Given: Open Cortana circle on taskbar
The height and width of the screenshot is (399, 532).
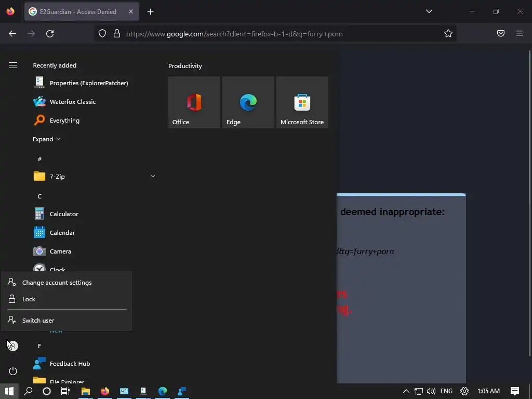Looking at the screenshot, I should tap(47, 391).
